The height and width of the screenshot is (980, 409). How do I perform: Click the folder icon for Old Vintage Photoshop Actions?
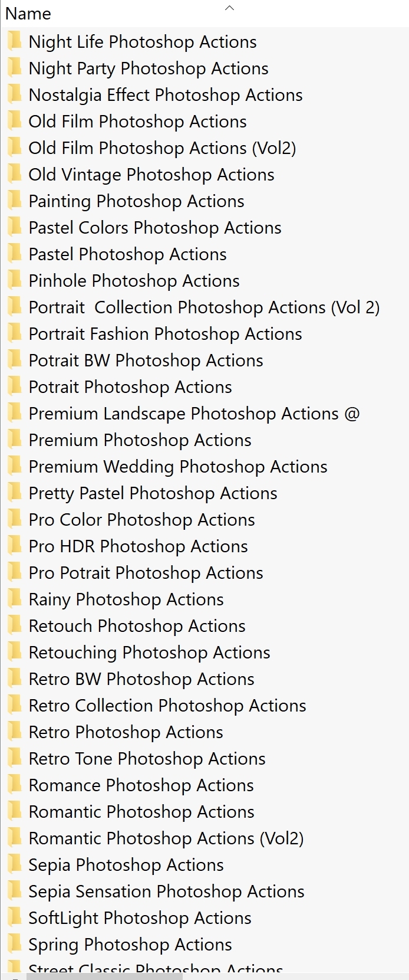14,174
